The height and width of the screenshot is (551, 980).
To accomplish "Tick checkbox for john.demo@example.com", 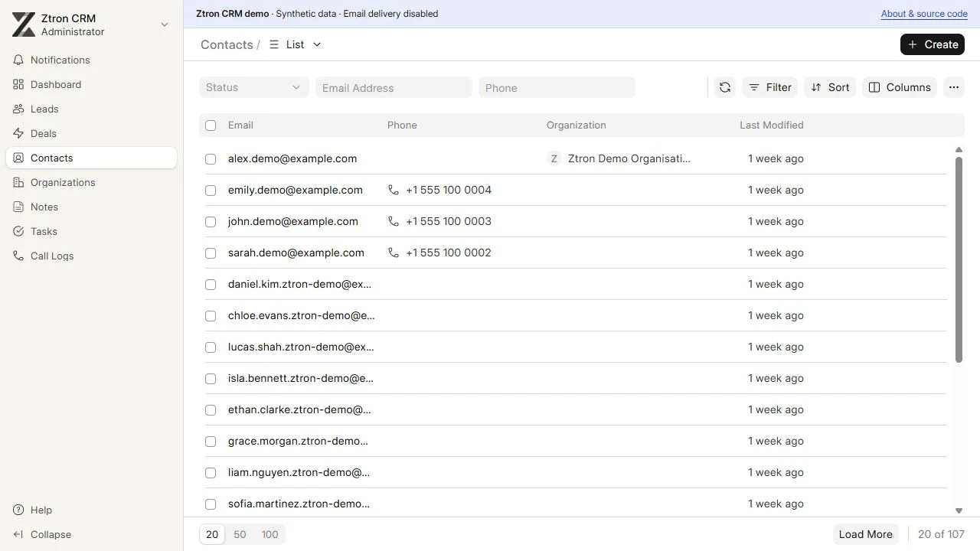I will pyautogui.click(x=211, y=222).
